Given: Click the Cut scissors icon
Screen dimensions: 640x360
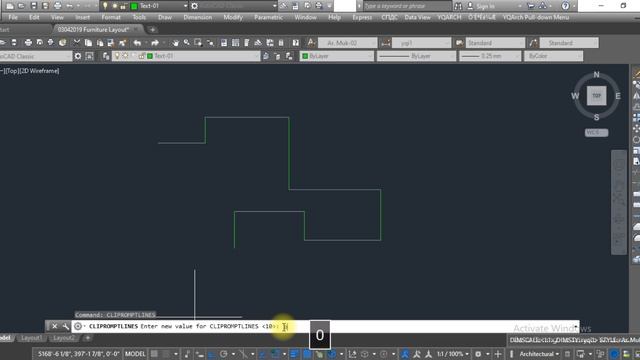Looking at the screenshot, I should (77, 42).
